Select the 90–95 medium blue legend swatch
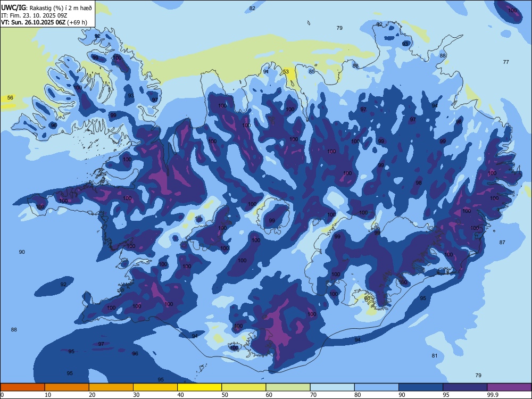The image size is (532, 399). (x=421, y=387)
